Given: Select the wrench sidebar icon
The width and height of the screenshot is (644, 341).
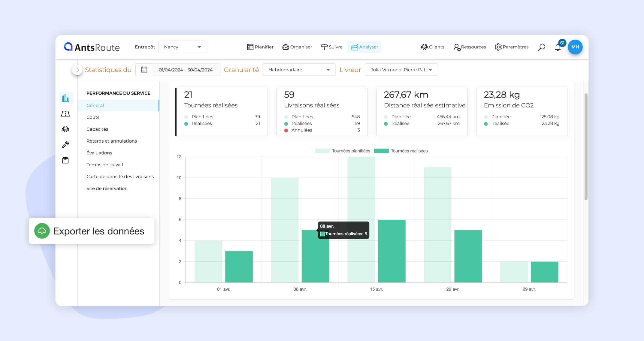Looking at the screenshot, I should point(65,145).
